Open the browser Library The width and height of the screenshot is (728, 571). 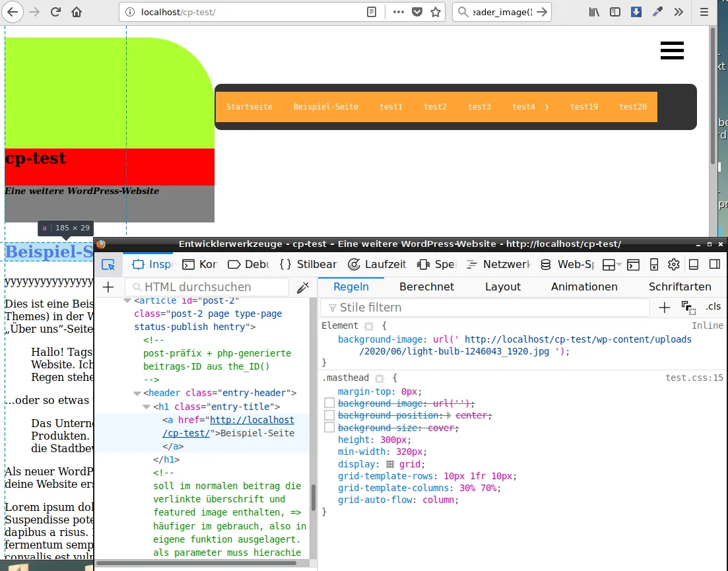tap(594, 12)
